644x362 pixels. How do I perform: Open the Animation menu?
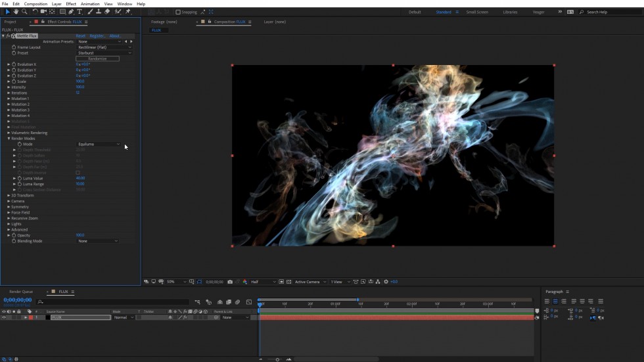tap(90, 4)
